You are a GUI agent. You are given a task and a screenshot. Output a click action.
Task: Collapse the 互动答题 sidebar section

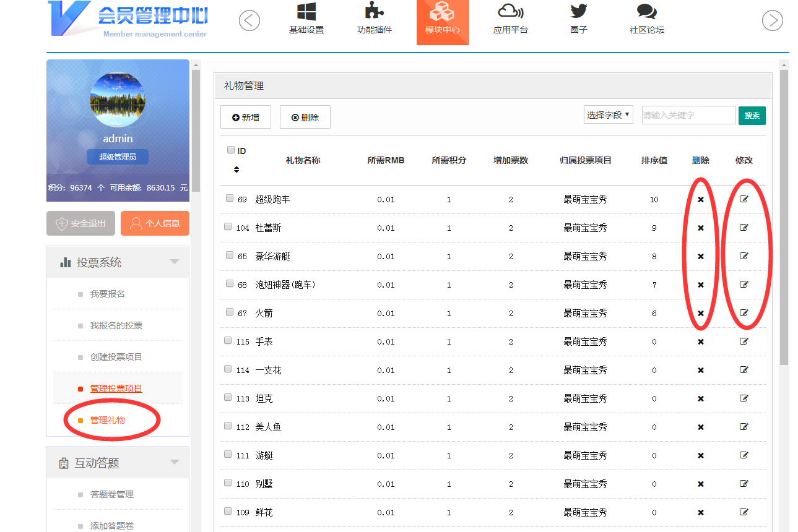175,463
